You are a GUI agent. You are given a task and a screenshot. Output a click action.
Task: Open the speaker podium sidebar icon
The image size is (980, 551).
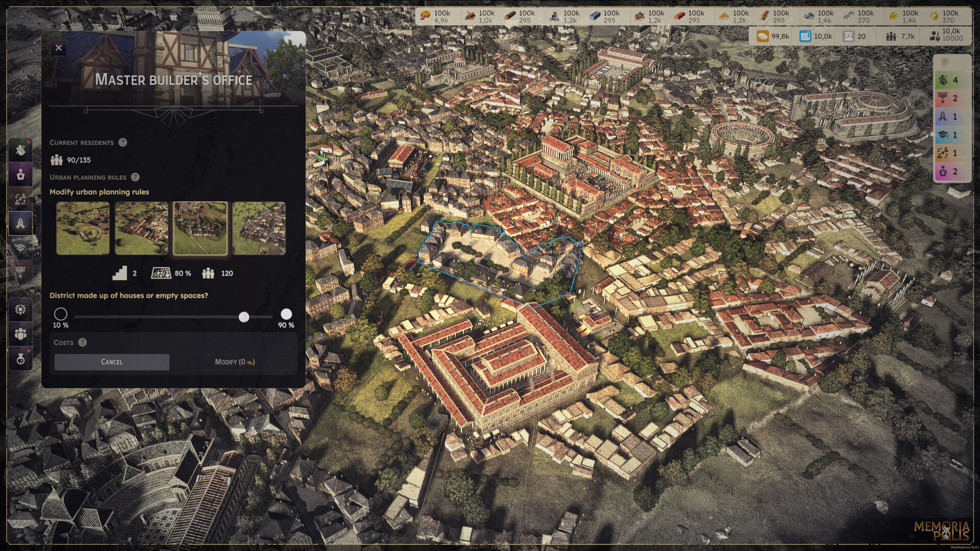coord(20,174)
